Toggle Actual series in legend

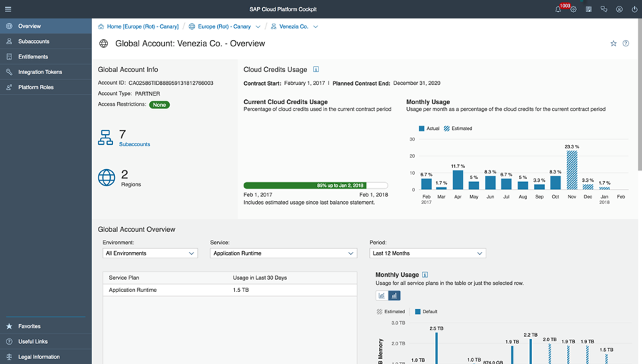click(x=428, y=128)
